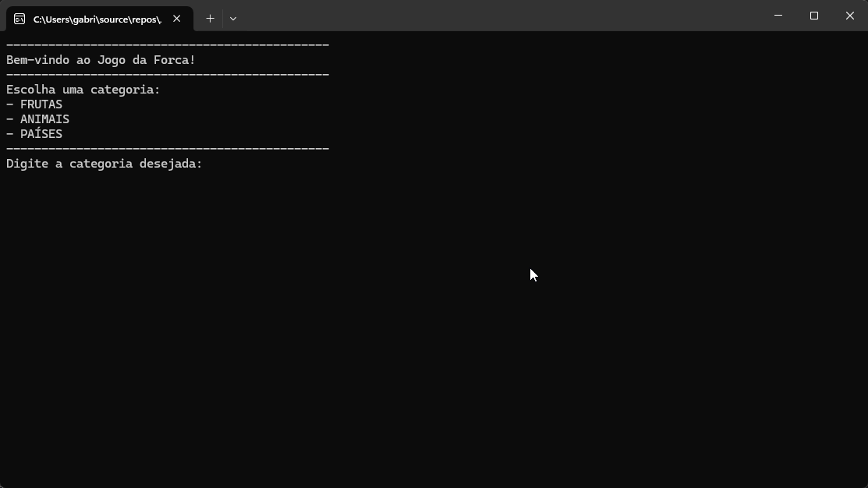868x488 pixels.
Task: Click the terminal tab's console icon
Action: coord(19,19)
